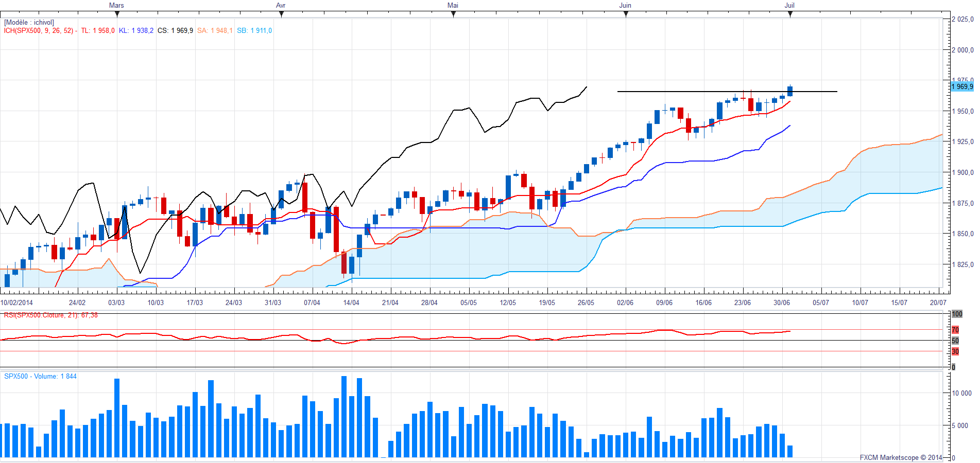Click the RSI 30 level badge
The width and height of the screenshot is (980, 463).
tap(955, 351)
